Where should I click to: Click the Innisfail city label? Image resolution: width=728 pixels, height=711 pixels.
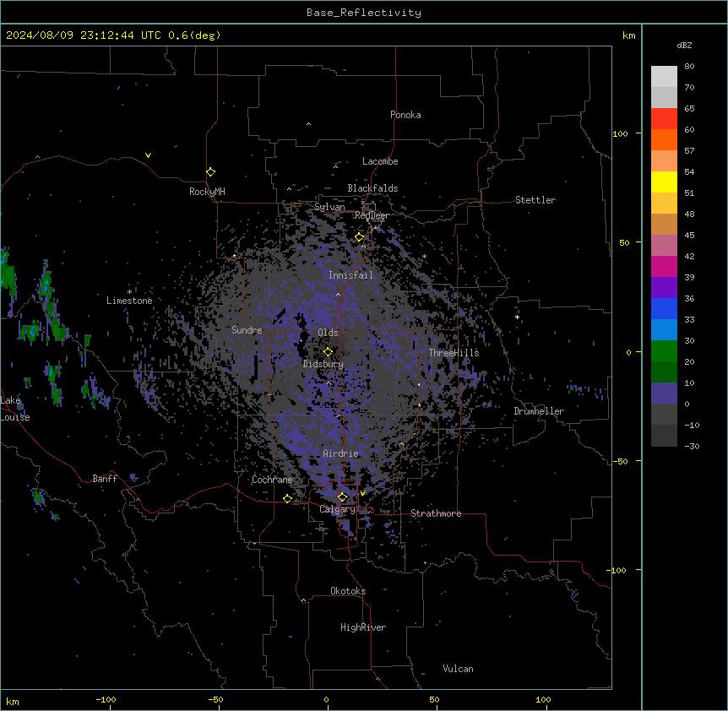coord(350,275)
